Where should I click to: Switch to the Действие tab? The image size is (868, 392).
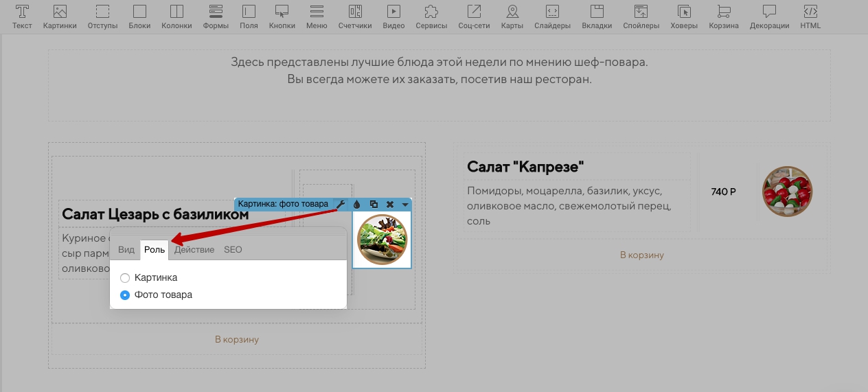[x=194, y=250]
